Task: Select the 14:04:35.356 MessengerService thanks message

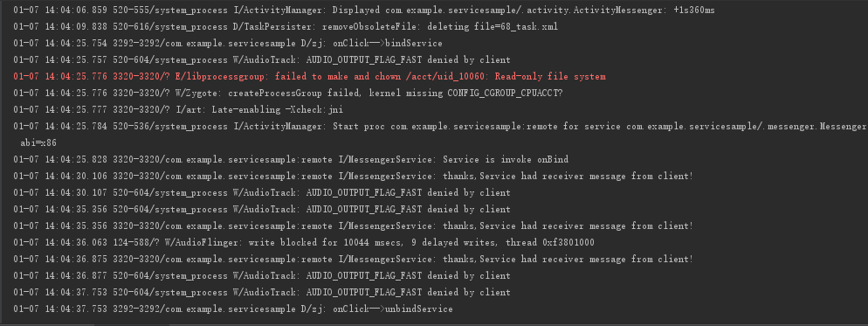Action: point(353,225)
